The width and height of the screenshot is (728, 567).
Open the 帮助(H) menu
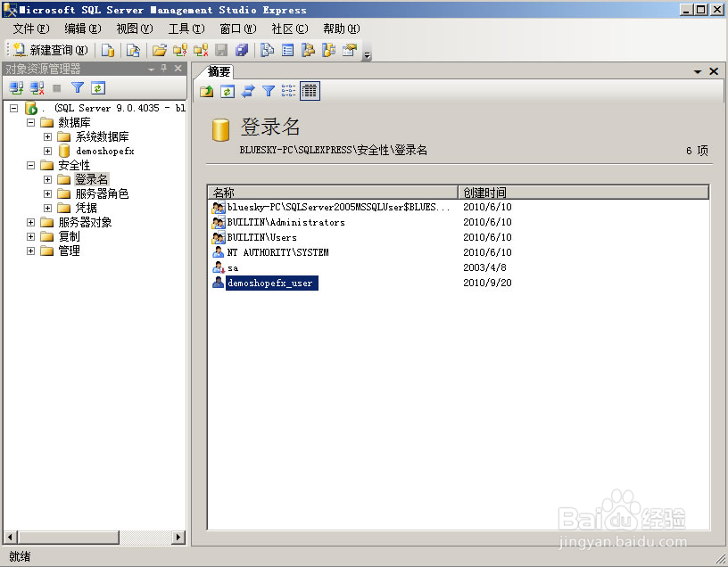(x=341, y=29)
